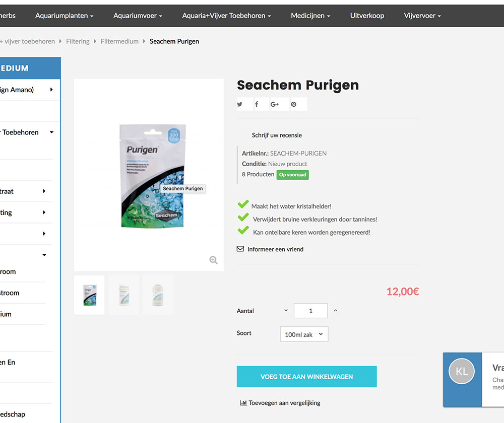Increase quantity with the up arrow
This screenshot has width=504, height=423.
[335, 311]
